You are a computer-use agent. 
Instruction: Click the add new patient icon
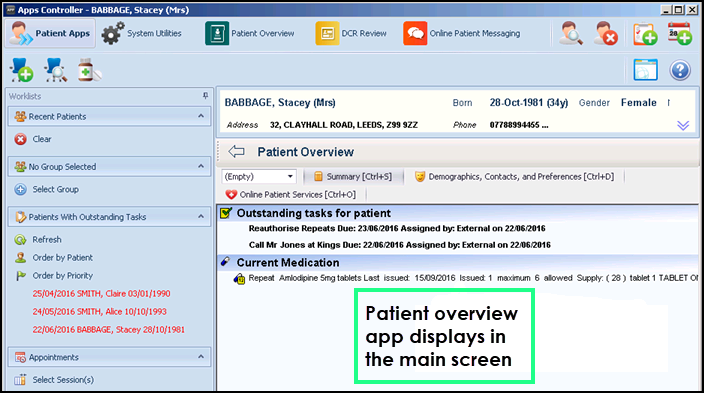point(22,70)
